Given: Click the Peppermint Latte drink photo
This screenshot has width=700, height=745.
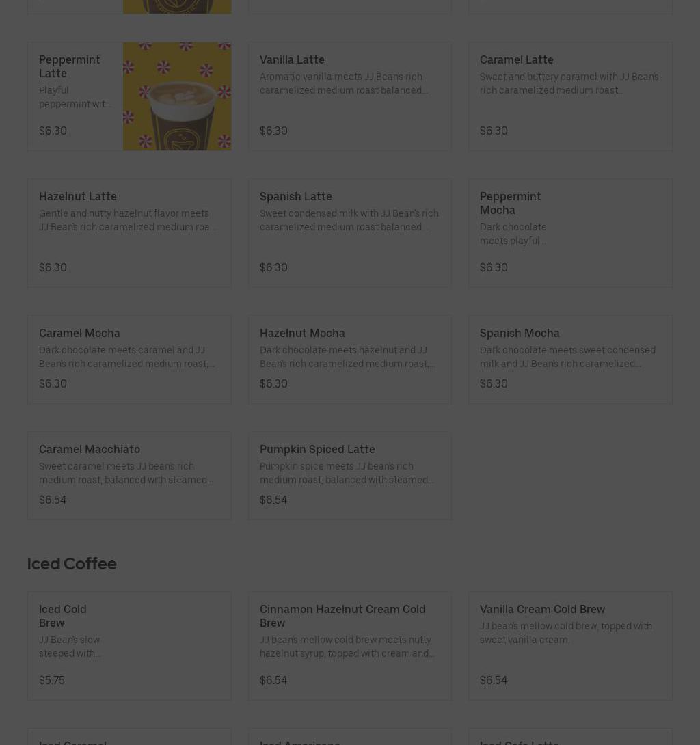Looking at the screenshot, I should click(176, 96).
